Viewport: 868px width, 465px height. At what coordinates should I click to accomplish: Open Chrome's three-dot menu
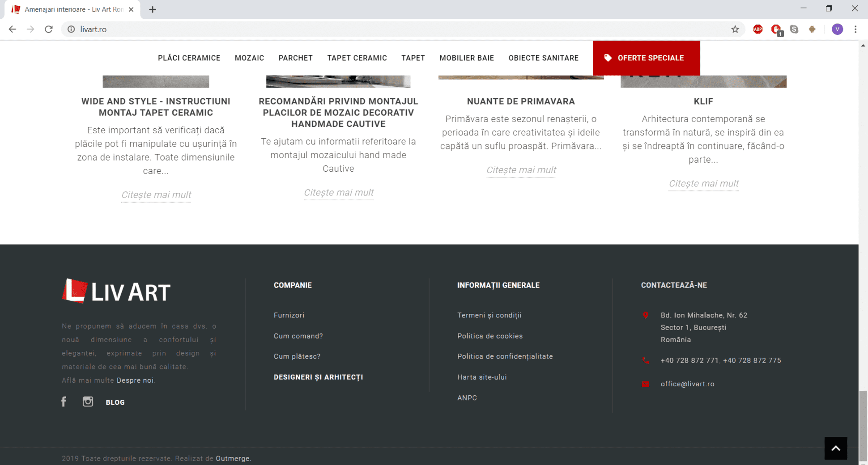(x=855, y=30)
